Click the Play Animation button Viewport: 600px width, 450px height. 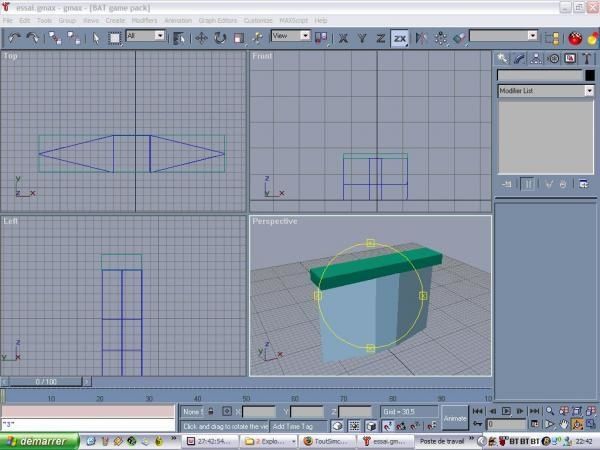tap(506, 411)
